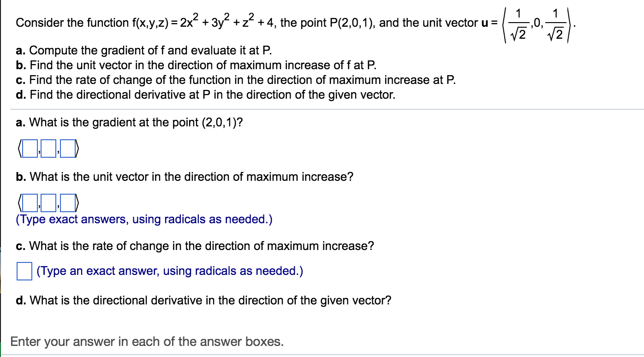
Task: Click the part b question about maximum increase
Action: tap(185, 177)
